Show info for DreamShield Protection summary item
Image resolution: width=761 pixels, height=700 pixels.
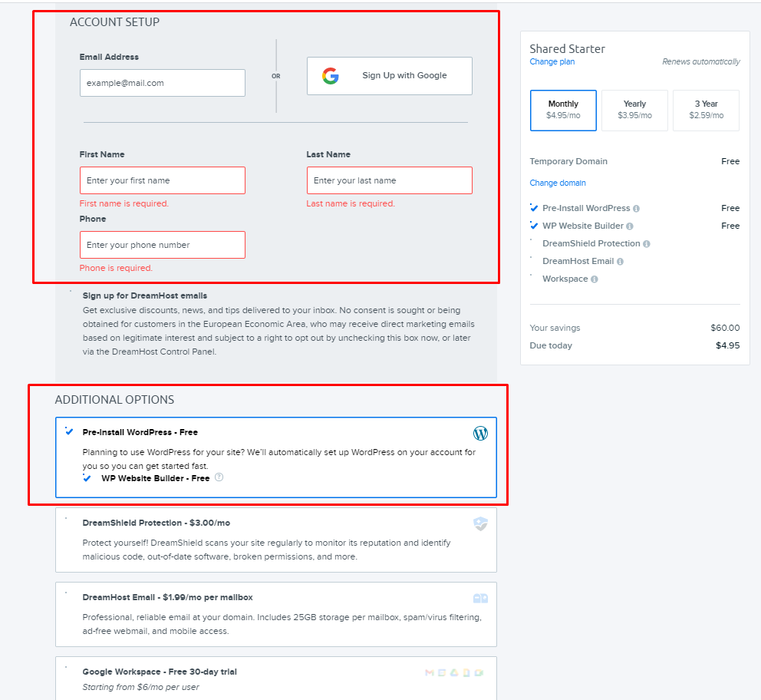[x=647, y=243]
